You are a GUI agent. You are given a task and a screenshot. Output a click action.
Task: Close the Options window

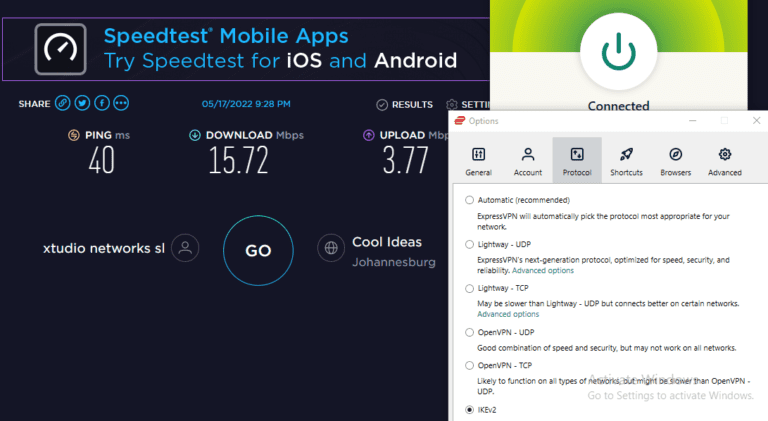tap(757, 120)
